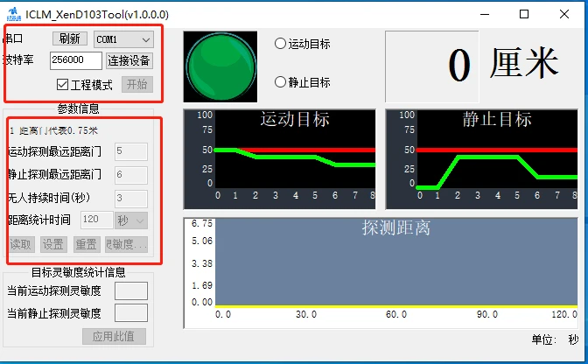This screenshot has height=364, width=588.
Task: Click the baud rate field showing 256000
Action: (76, 60)
